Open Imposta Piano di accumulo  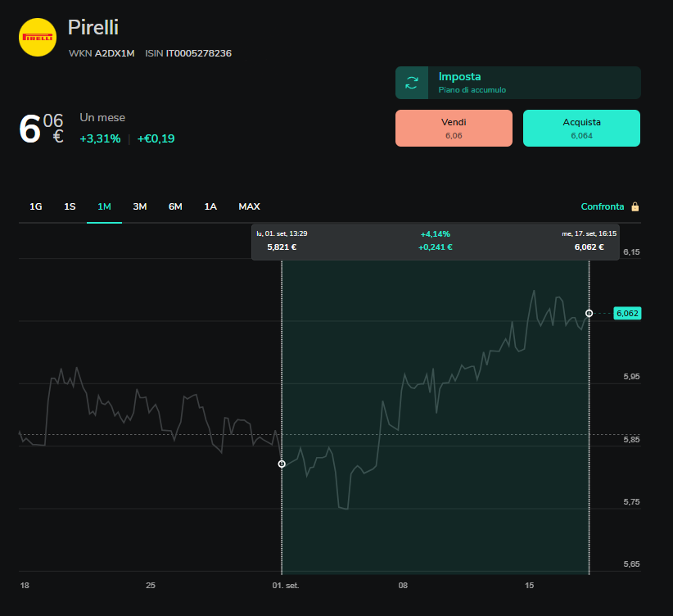518,83
